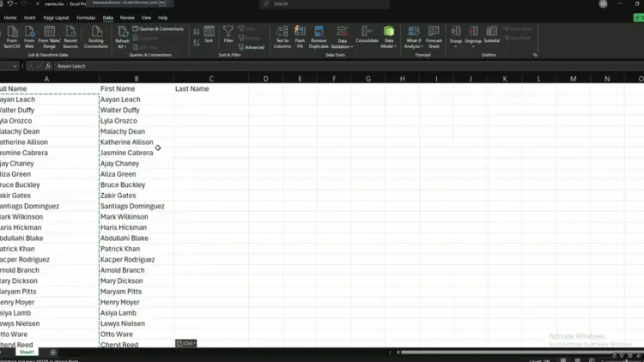
Task: Select cell B with Lewys Nielsen
Action: coord(137,323)
